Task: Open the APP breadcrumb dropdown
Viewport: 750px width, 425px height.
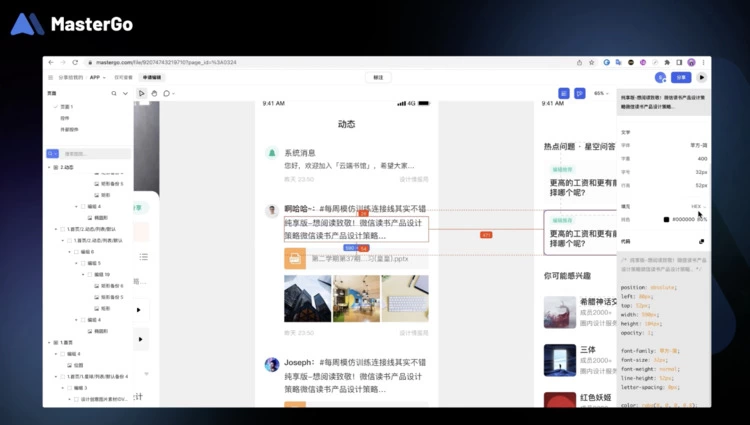Action: tap(97, 77)
